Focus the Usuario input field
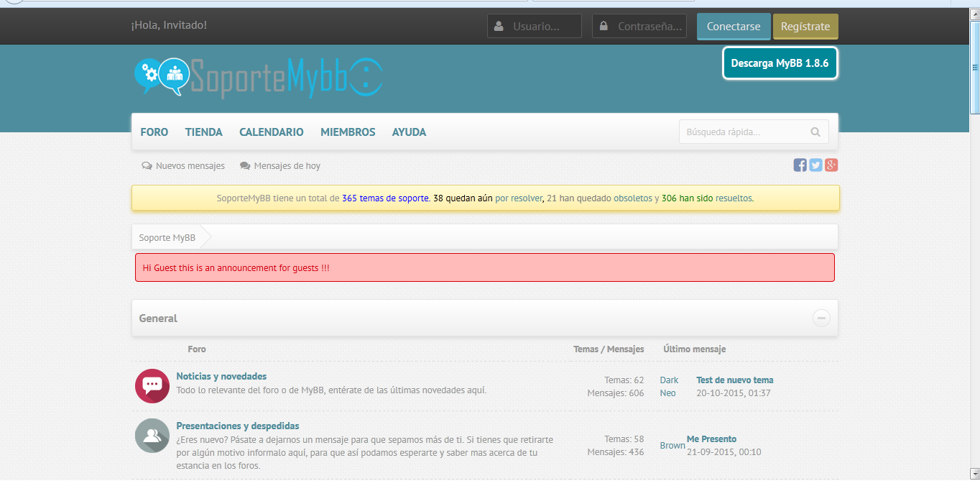 (x=543, y=27)
